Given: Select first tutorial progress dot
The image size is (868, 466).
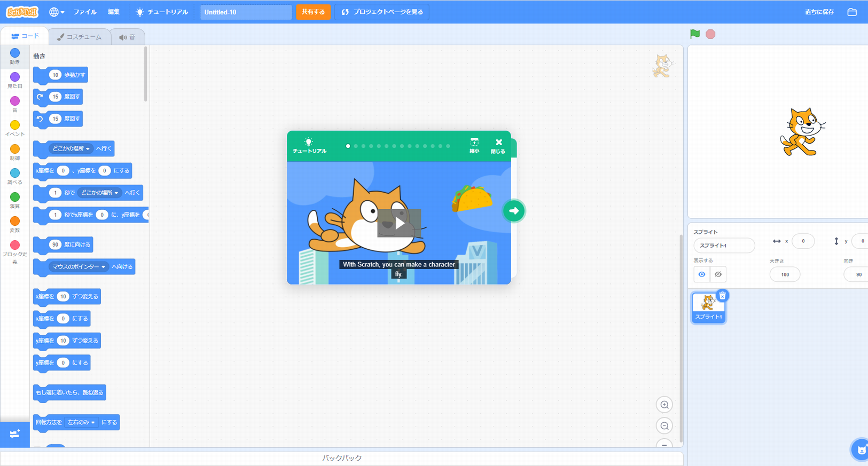Looking at the screenshot, I should [348, 146].
